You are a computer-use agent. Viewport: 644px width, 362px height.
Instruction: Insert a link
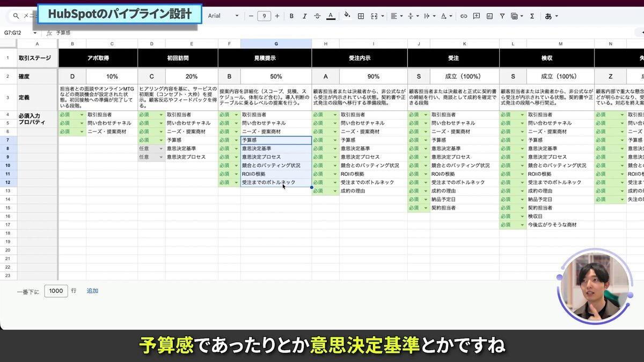click(x=464, y=16)
